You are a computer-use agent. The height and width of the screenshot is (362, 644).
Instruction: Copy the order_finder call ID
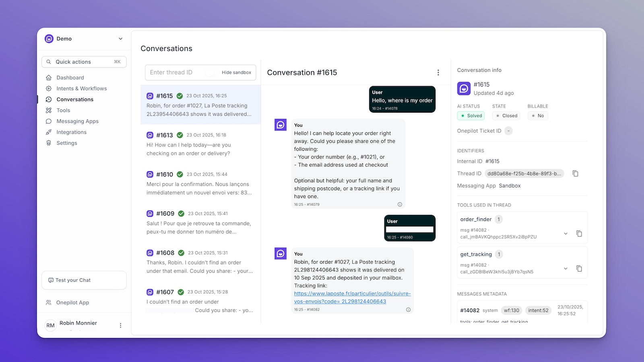pyautogui.click(x=580, y=233)
